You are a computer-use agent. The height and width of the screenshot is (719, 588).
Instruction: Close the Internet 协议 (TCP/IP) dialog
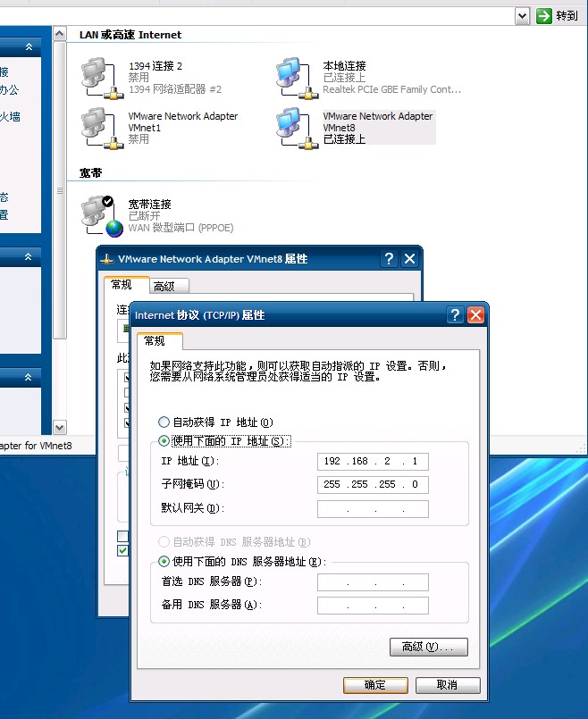[x=476, y=315]
